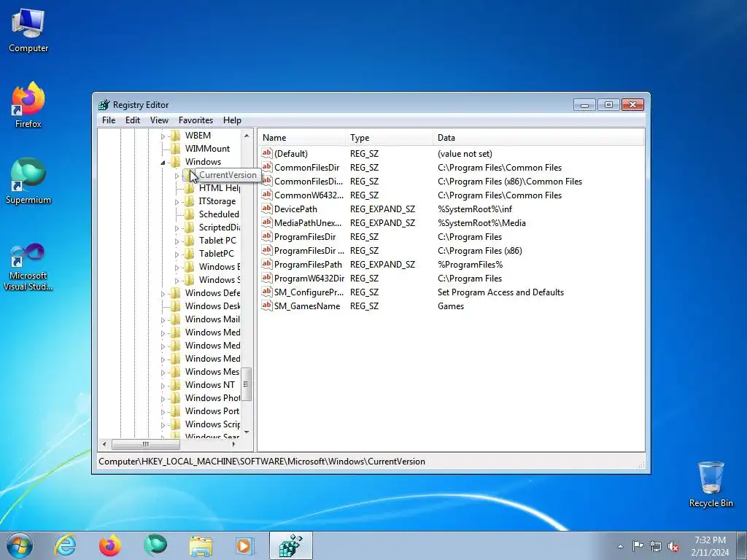747x560 pixels.
Task: Open the Computer desktop icon
Action: [x=28, y=29]
